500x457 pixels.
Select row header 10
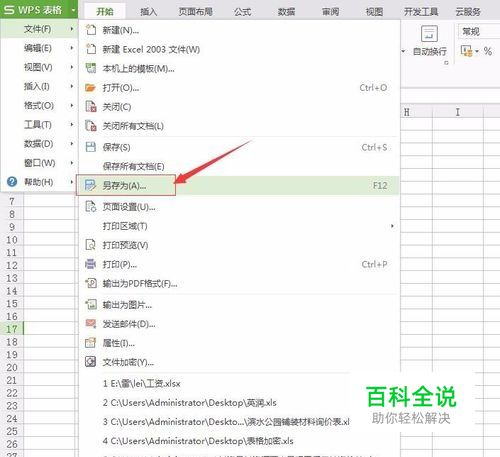pyautogui.click(x=12, y=240)
